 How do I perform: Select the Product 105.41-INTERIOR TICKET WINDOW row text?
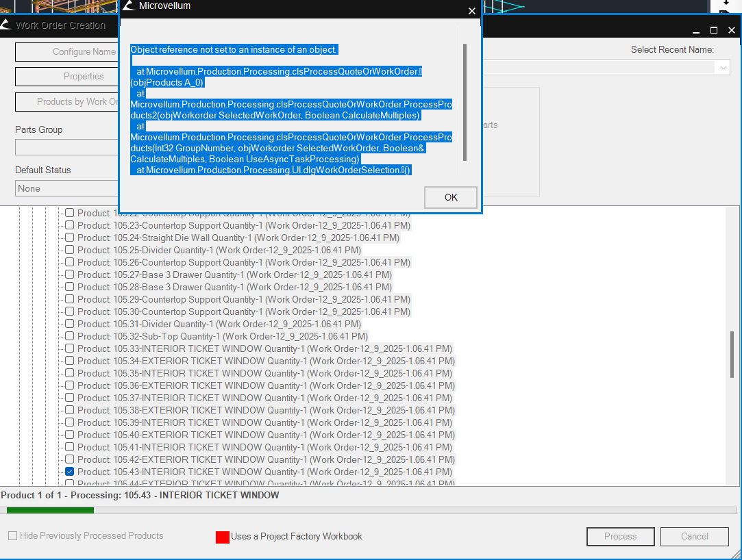click(264, 447)
